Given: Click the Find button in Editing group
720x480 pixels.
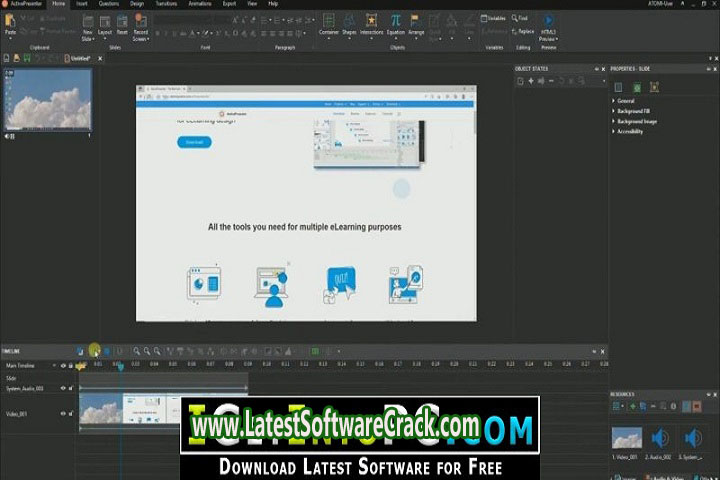Looking at the screenshot, I should (x=522, y=18).
